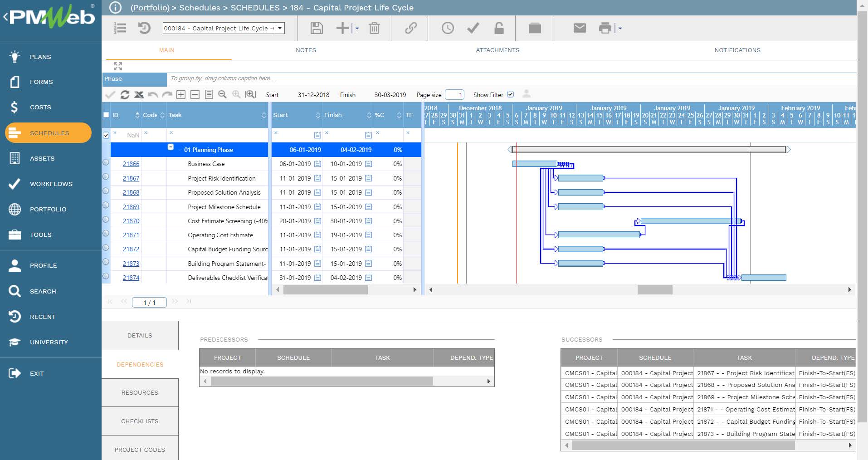Sort by the Start column arrows

[318, 115]
